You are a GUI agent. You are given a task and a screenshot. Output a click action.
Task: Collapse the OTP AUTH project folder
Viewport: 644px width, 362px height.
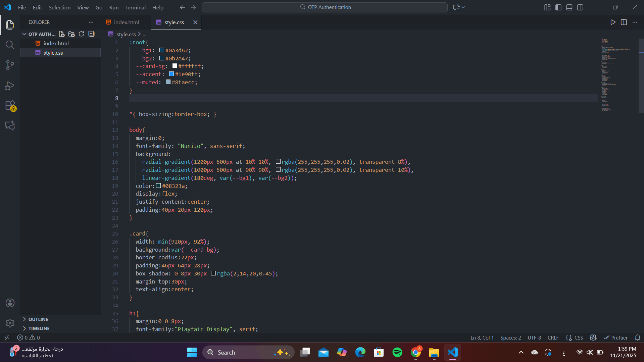(24, 34)
